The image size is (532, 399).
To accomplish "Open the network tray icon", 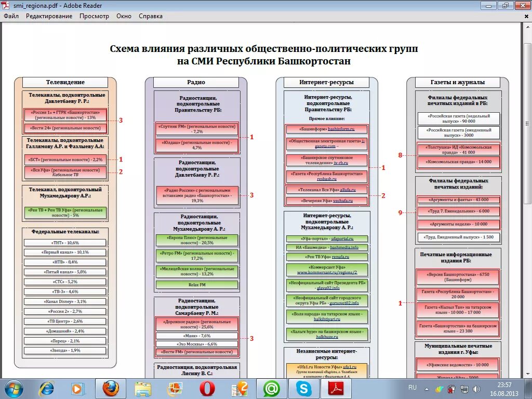I will pyautogui.click(x=464, y=389).
